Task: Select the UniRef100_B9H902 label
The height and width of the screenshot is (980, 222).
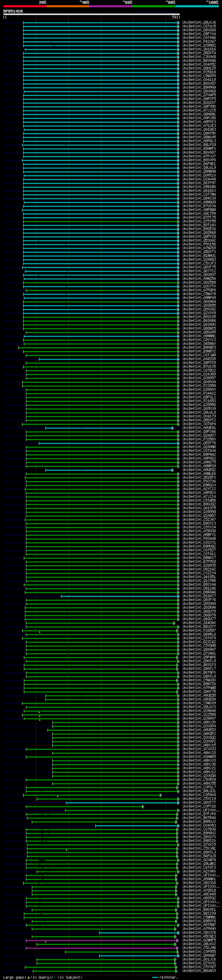Action: tap(199, 833)
